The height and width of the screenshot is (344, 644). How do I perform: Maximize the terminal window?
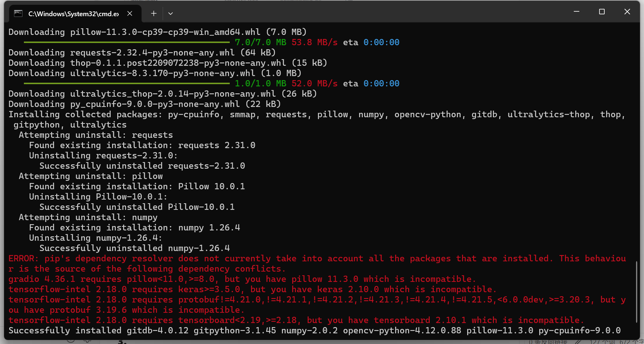(602, 12)
